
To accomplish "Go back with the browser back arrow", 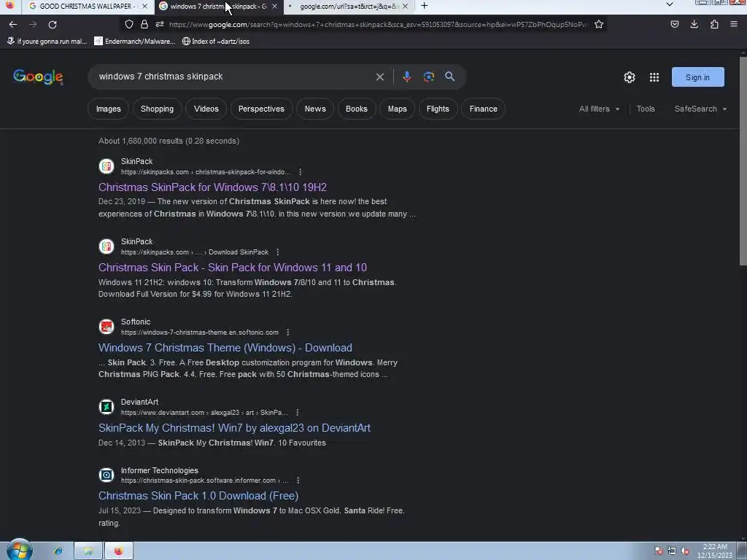I will (x=13, y=24).
